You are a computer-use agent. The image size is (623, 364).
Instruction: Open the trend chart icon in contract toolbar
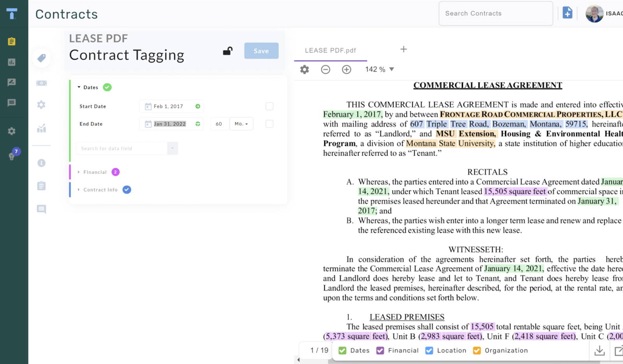[41, 128]
